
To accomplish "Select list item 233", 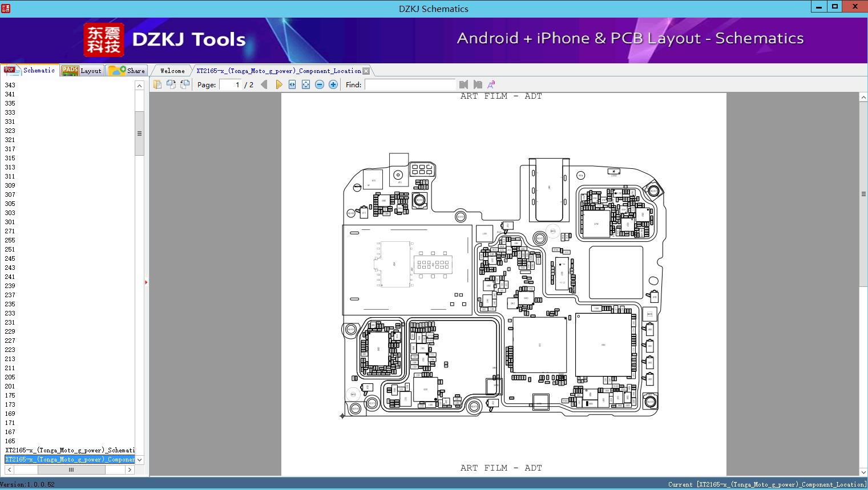I will (10, 313).
